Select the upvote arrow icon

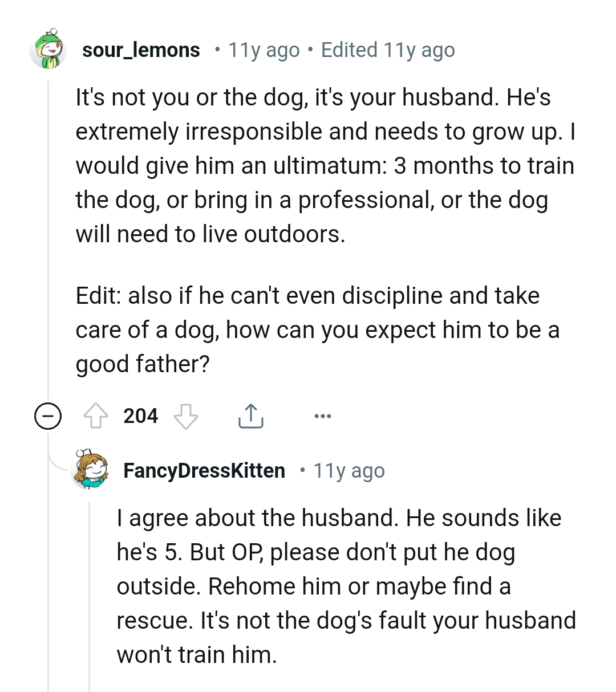96,416
